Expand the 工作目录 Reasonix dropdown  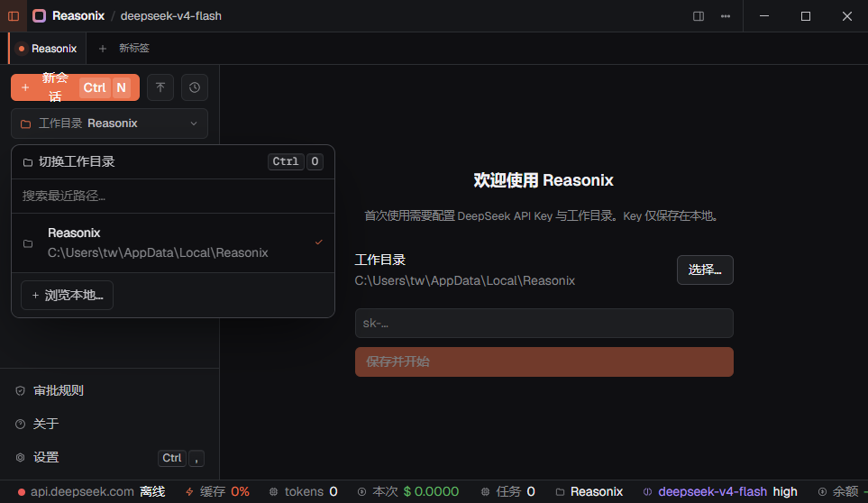(x=110, y=123)
